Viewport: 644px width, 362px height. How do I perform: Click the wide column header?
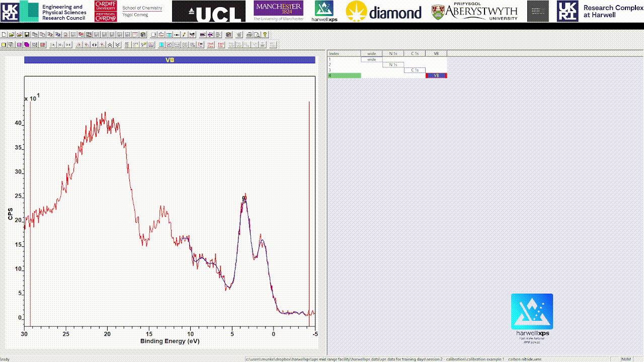[x=371, y=53]
